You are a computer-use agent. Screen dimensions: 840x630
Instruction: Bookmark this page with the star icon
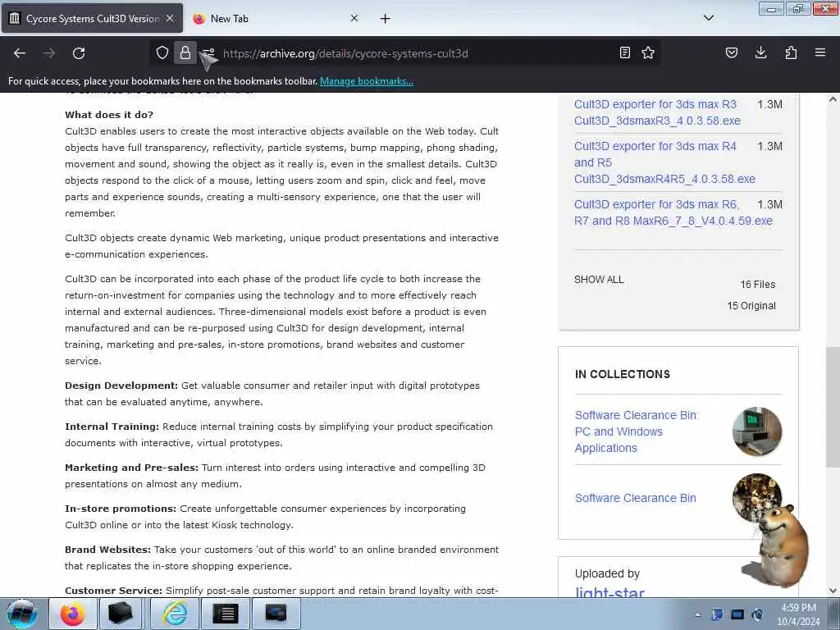click(x=648, y=52)
